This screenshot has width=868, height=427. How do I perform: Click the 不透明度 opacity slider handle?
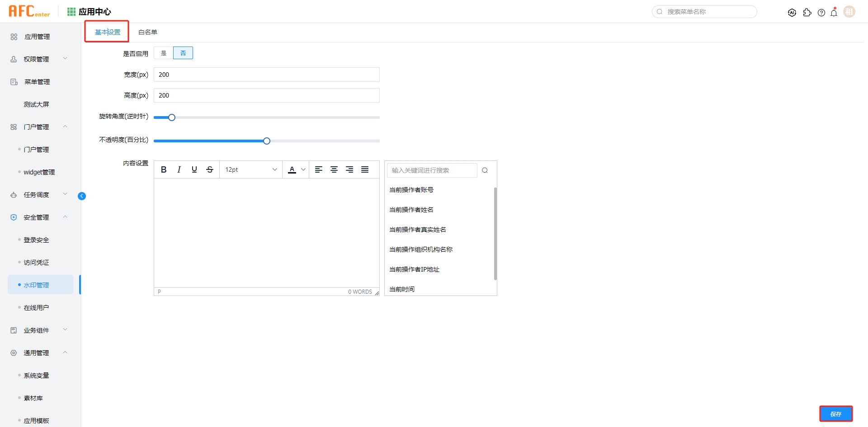tap(266, 141)
